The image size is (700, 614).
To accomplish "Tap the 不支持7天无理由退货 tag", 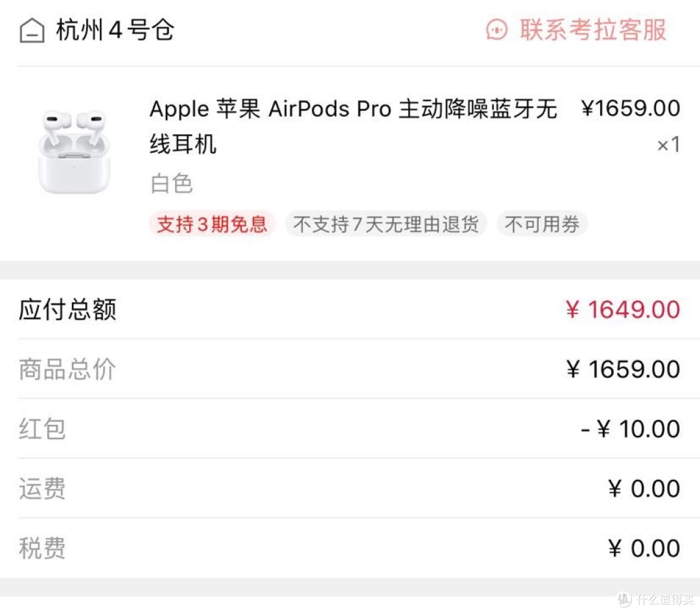I will (386, 225).
